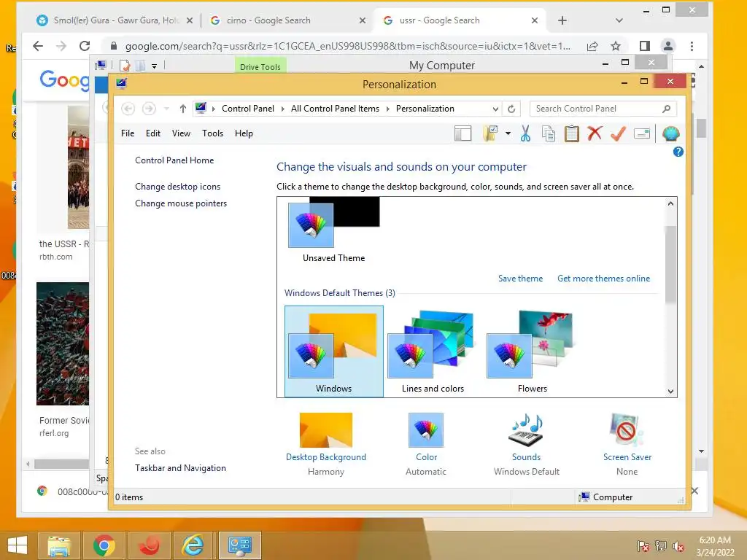This screenshot has width=747, height=560.
Task: Open Chrome profile avatar icon
Action: [668, 46]
